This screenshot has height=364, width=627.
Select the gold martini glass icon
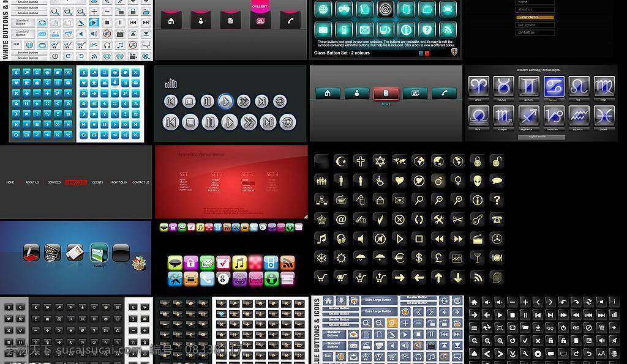[478, 258]
